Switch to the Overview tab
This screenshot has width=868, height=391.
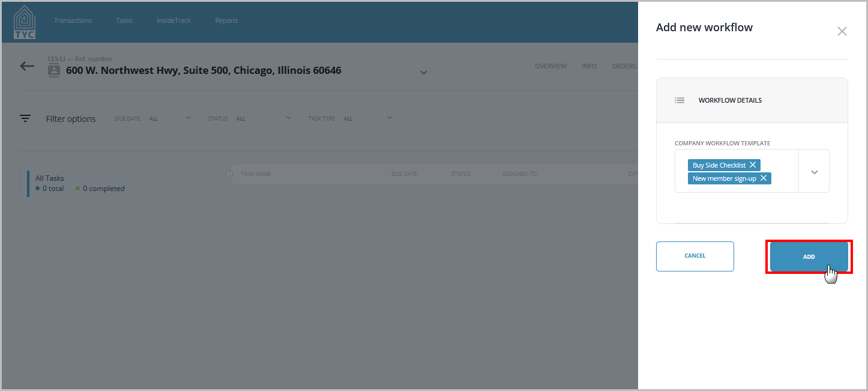[x=550, y=66]
